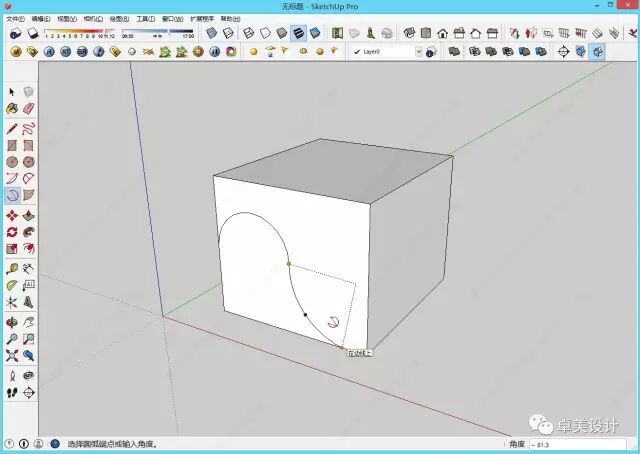Image resolution: width=640 pixels, height=454 pixels.
Task: Select the Position Camera tool
Action: pyautogui.click(x=12, y=376)
